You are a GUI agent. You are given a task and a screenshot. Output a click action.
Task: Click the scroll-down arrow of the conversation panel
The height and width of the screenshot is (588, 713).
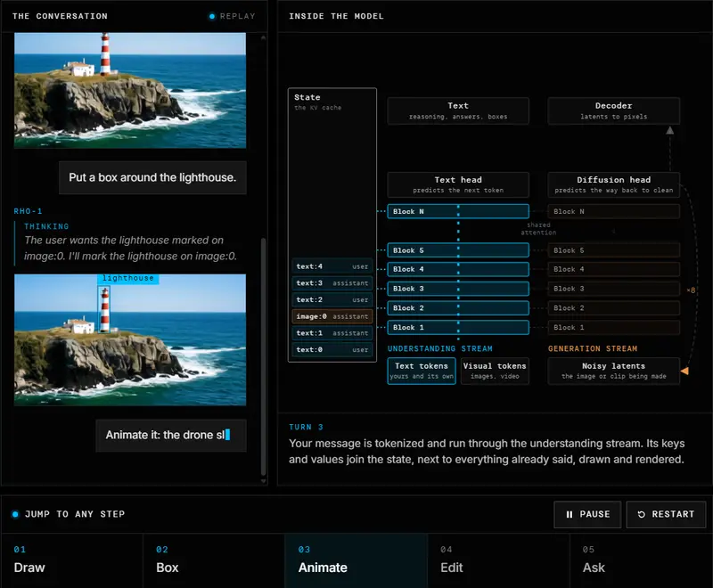click(x=263, y=481)
